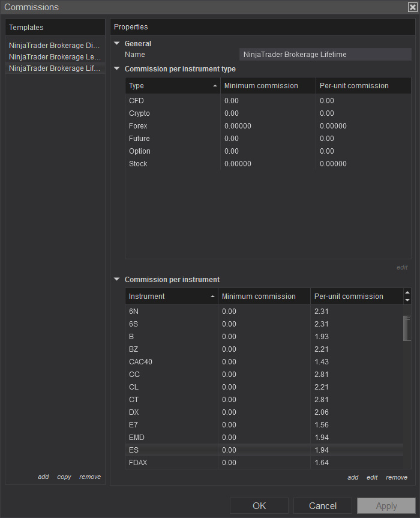420x518 pixels.
Task: Select the CT instrument row
Action: (264, 399)
